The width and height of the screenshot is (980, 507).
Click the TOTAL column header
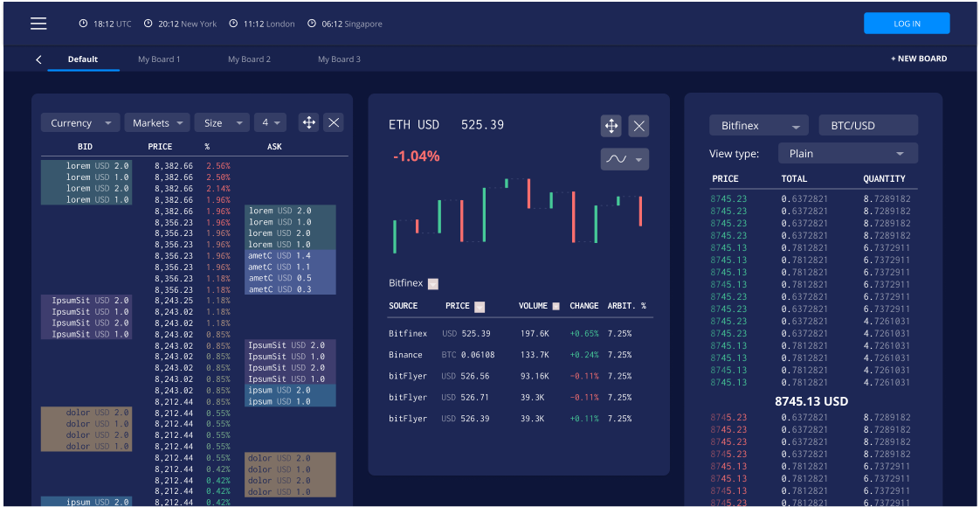[794, 179]
